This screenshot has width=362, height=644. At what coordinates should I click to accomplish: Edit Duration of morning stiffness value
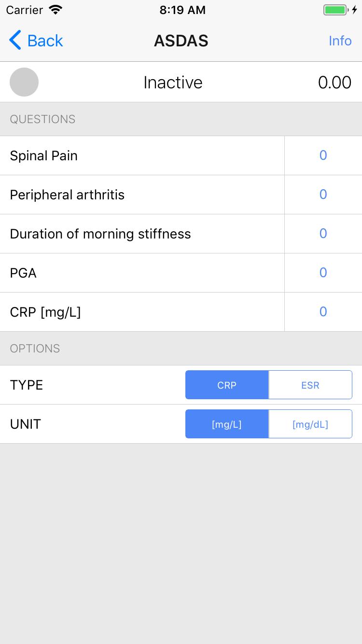pyautogui.click(x=323, y=234)
